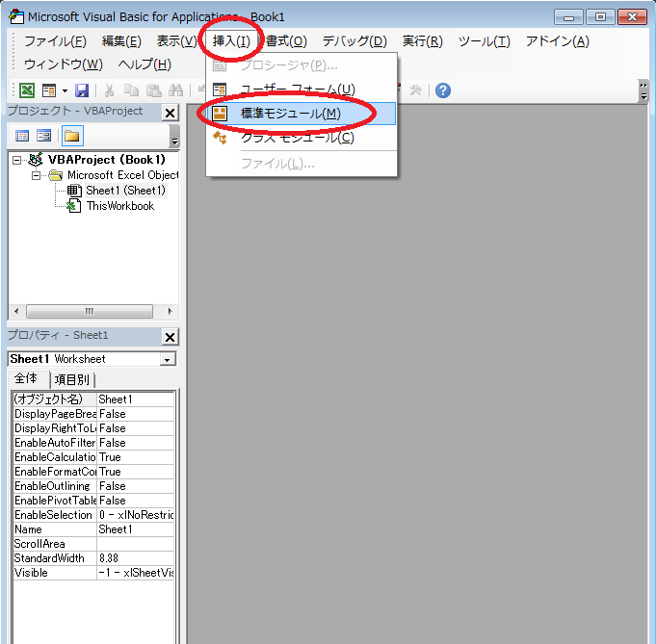This screenshot has height=644, width=656.
Task: Open Help via blue question mark icon
Action: [443, 90]
